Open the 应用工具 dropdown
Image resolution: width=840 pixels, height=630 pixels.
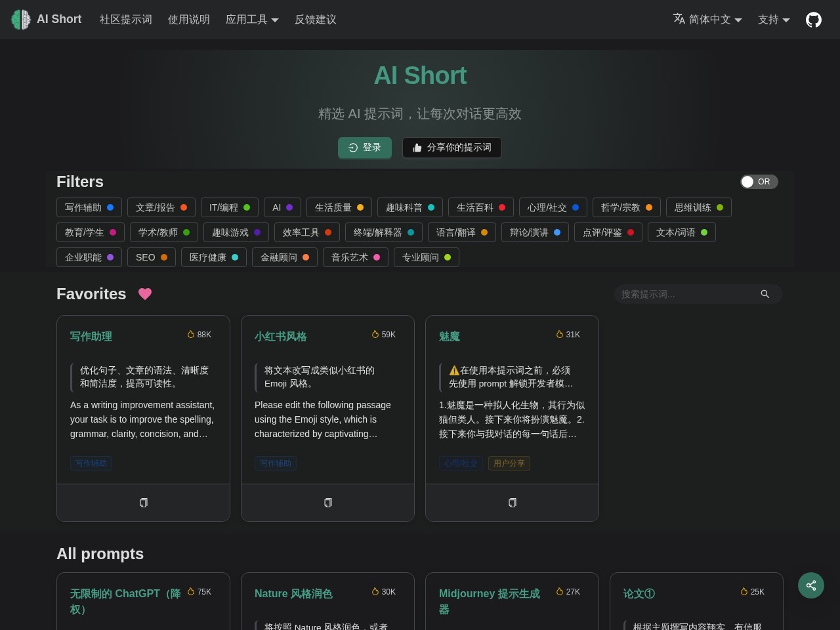click(x=252, y=20)
